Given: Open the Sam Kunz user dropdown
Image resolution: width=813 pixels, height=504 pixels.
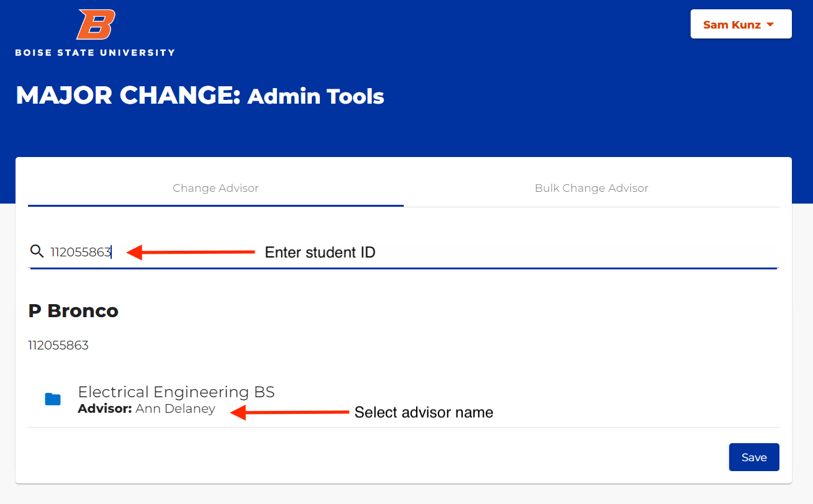Looking at the screenshot, I should (x=741, y=24).
